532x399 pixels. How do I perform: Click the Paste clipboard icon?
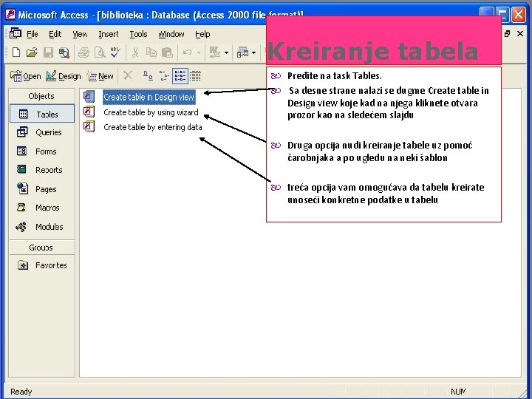point(167,52)
